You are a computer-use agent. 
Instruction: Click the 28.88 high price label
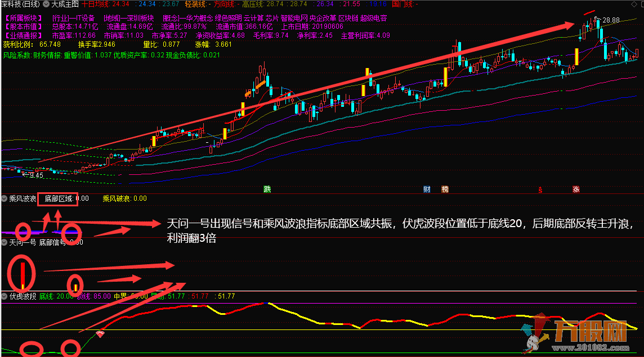(611, 20)
